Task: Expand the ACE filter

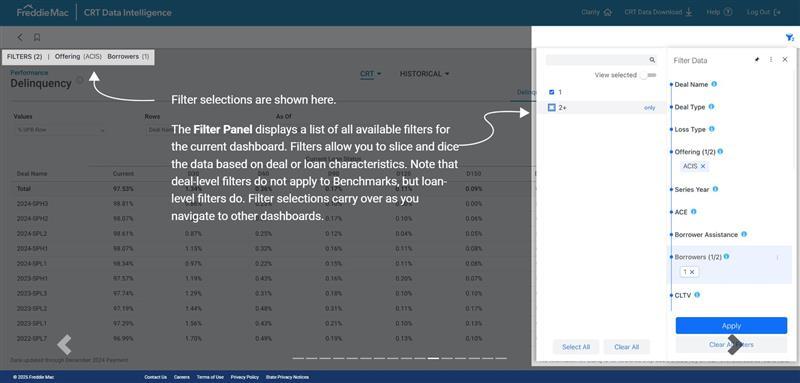Action: (681, 212)
